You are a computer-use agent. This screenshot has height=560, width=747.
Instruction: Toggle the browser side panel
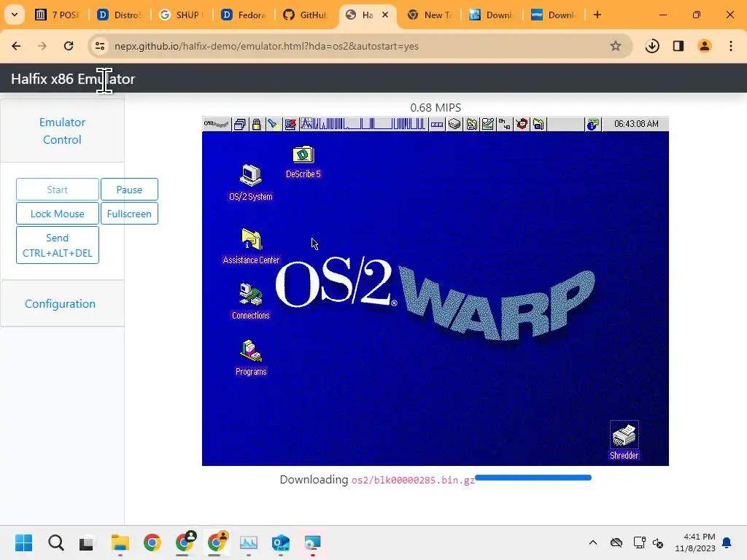pos(678,46)
